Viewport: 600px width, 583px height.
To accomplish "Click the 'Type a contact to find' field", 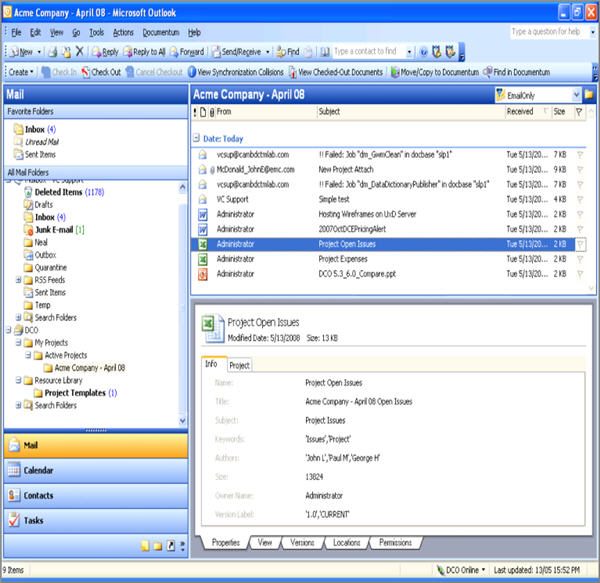I will (369, 51).
